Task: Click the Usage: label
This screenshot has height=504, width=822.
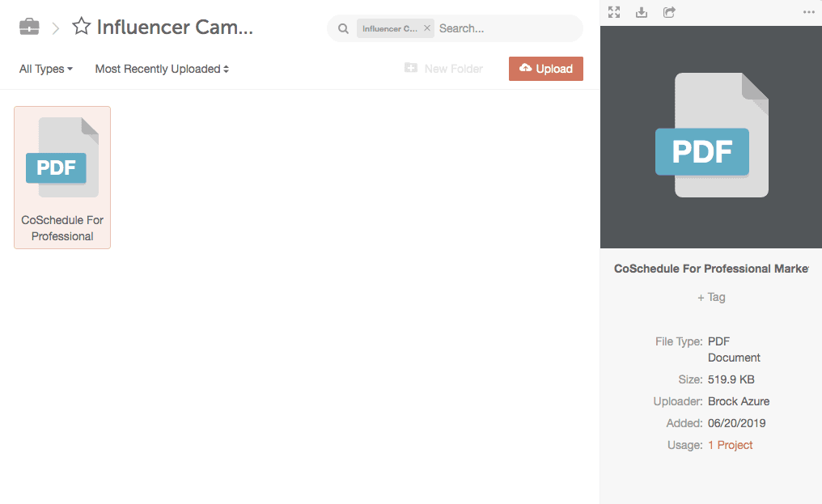Action: (x=684, y=445)
